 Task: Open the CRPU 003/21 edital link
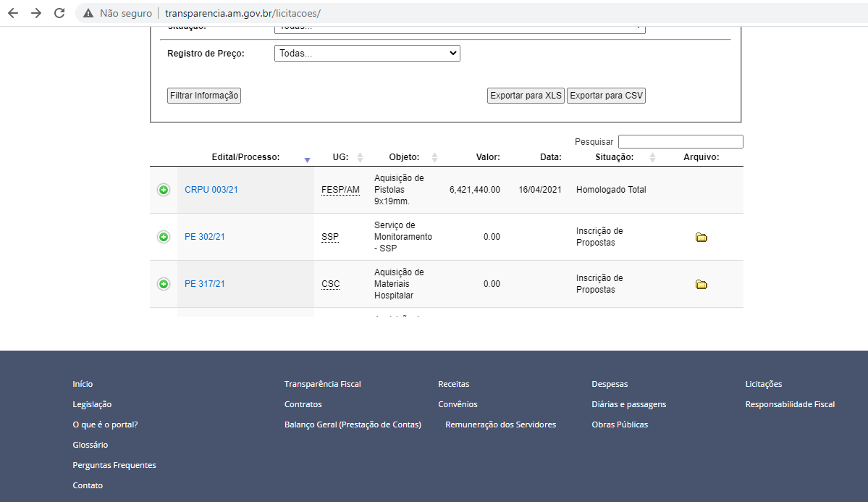pyautogui.click(x=211, y=190)
